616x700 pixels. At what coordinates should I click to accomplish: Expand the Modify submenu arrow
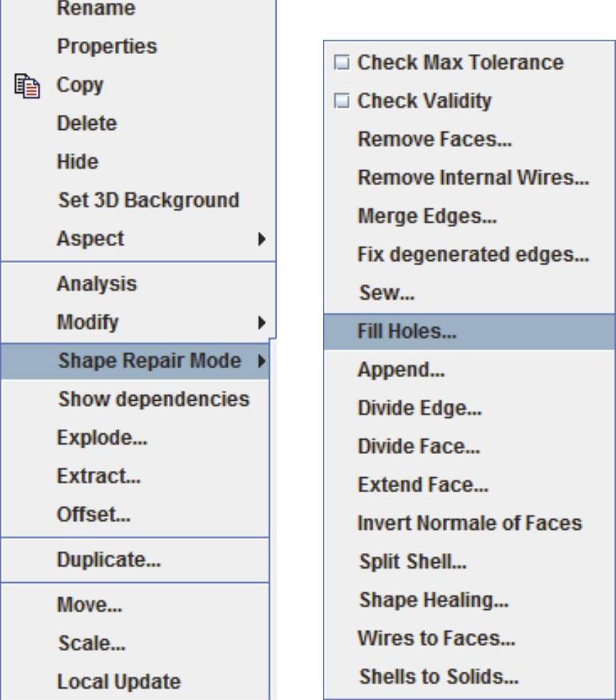click(x=263, y=323)
